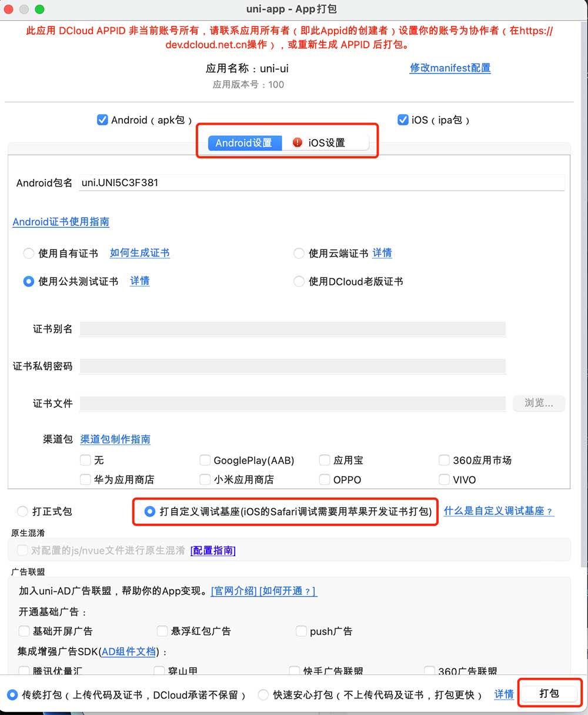Select the 使用云端证书 radio option
This screenshot has height=715, width=588.
pos(299,254)
